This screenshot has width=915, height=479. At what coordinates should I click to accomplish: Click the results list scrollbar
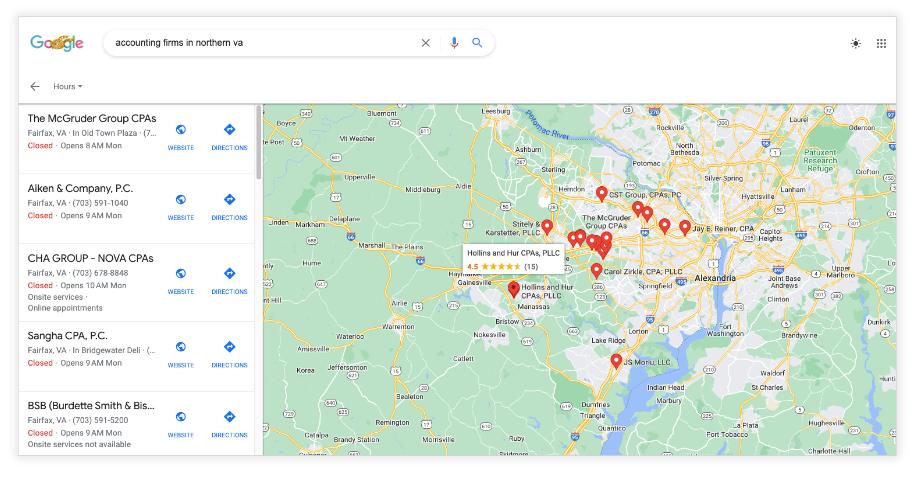259,142
